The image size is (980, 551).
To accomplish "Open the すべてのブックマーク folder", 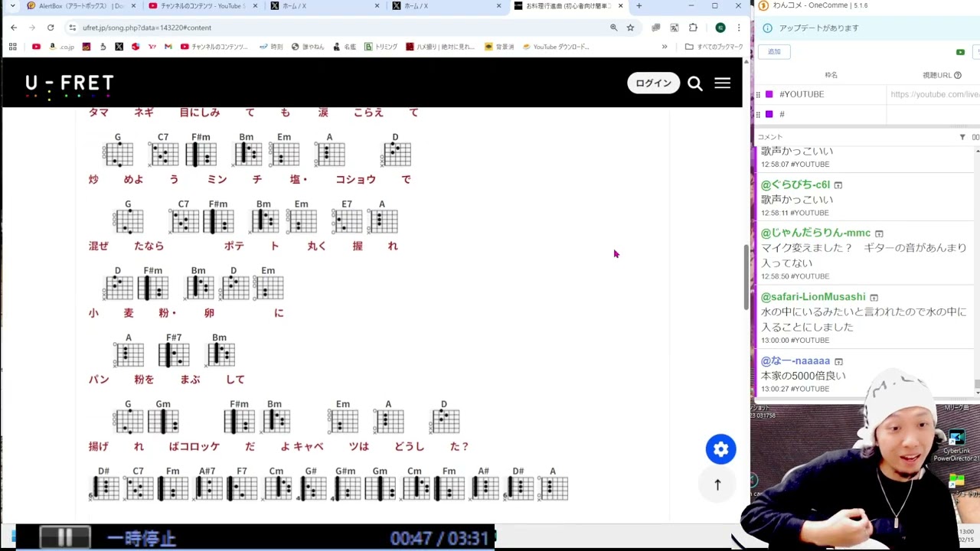I will point(714,47).
